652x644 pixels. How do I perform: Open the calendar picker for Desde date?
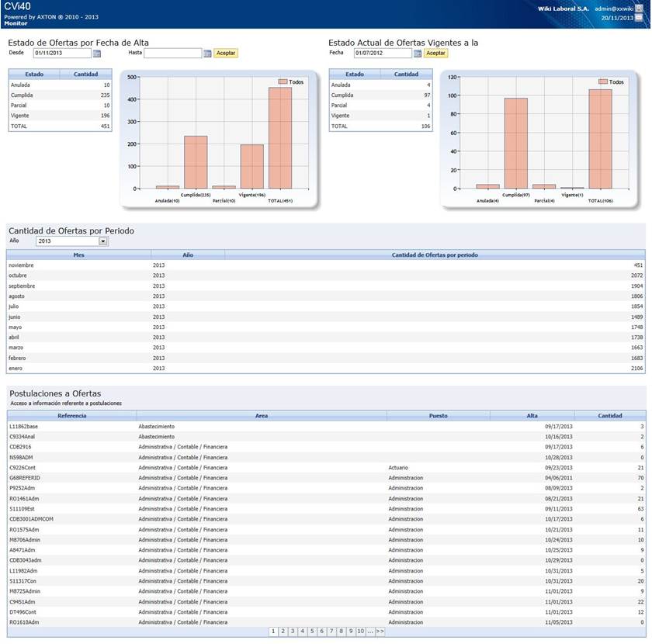[97, 54]
